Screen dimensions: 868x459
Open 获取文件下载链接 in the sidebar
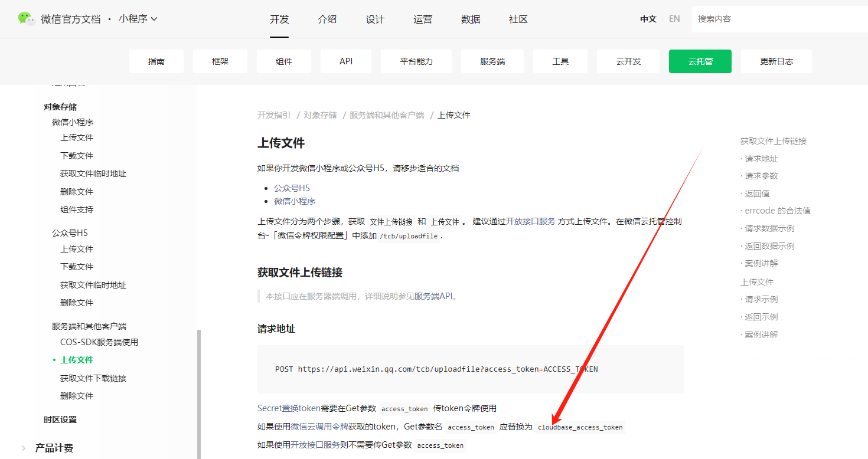pyautogui.click(x=93, y=378)
